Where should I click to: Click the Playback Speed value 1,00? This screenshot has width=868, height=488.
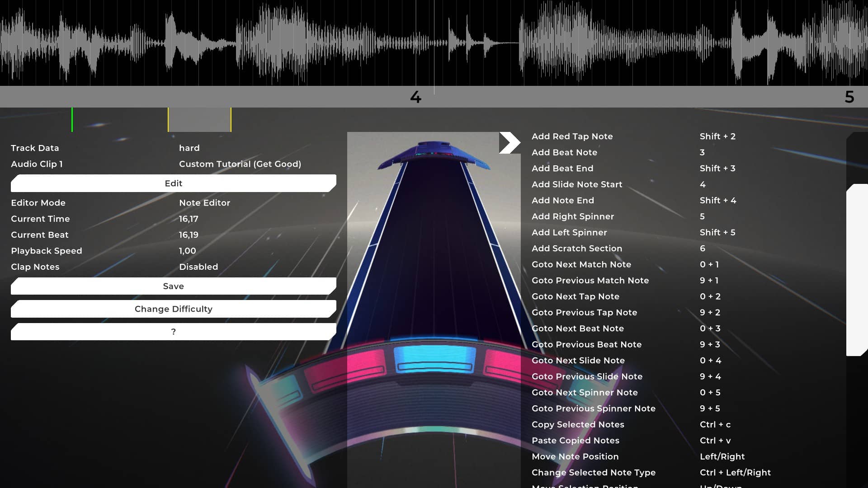pos(188,251)
